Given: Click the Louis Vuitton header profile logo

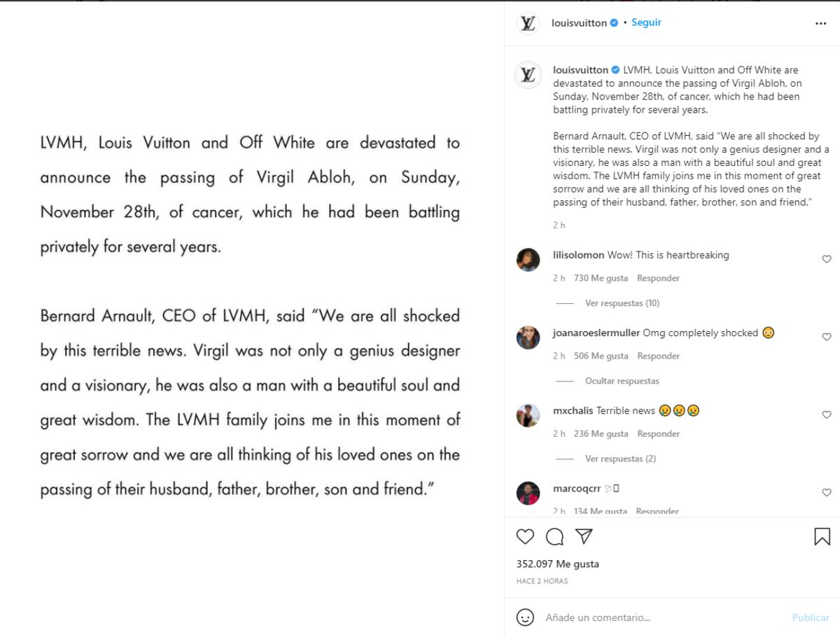Looking at the screenshot, I should coord(528,23).
